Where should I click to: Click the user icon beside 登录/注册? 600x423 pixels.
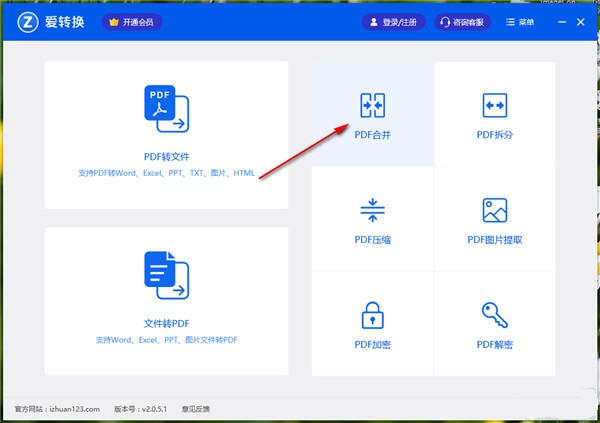click(373, 22)
